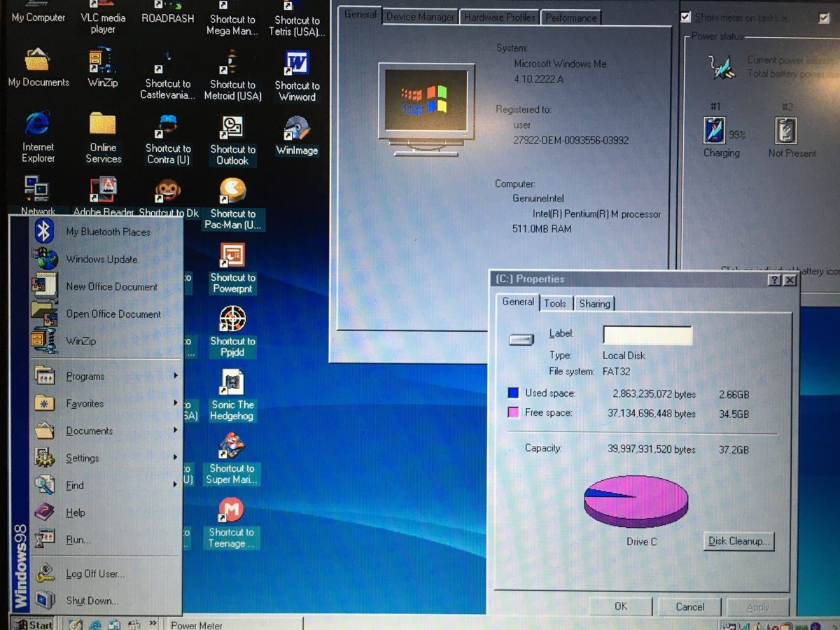This screenshot has width=840, height=630.
Task: Toggle Show meter on taskbar checkbox
Action: 686,17
